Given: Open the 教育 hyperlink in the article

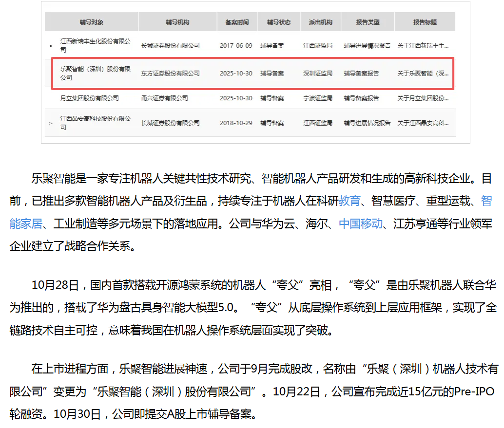Looking at the screenshot, I should point(349,201).
